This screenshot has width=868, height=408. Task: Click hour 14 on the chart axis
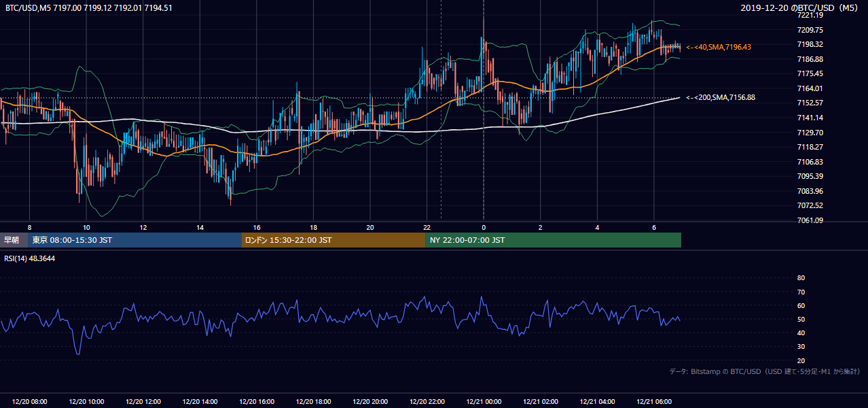click(200, 227)
